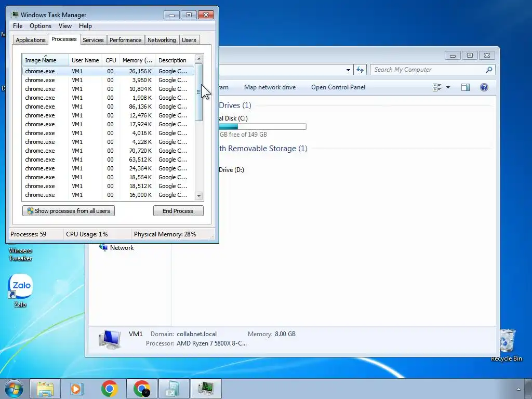Sort by Image Name column header
The height and width of the screenshot is (399, 532).
46,60
